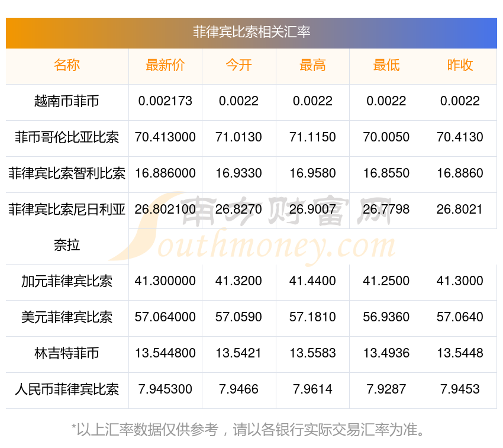
Task: Click the latest price 57.064000
Action: pyautogui.click(x=165, y=317)
